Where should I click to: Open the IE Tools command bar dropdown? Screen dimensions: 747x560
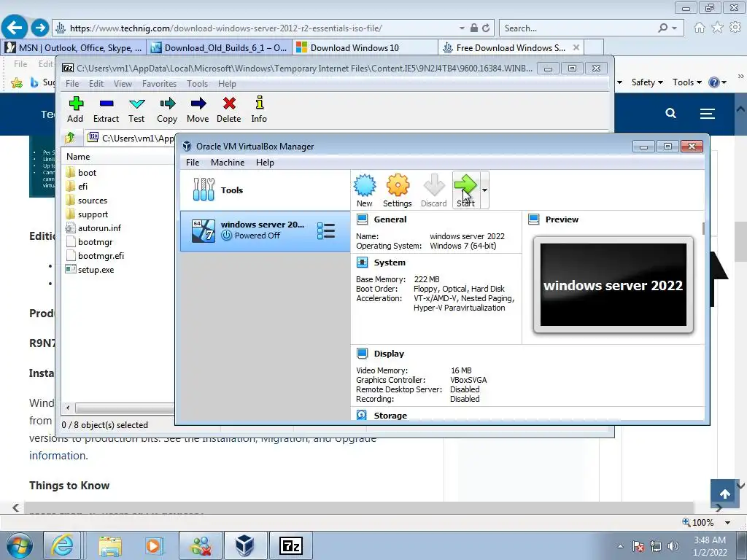click(x=687, y=82)
